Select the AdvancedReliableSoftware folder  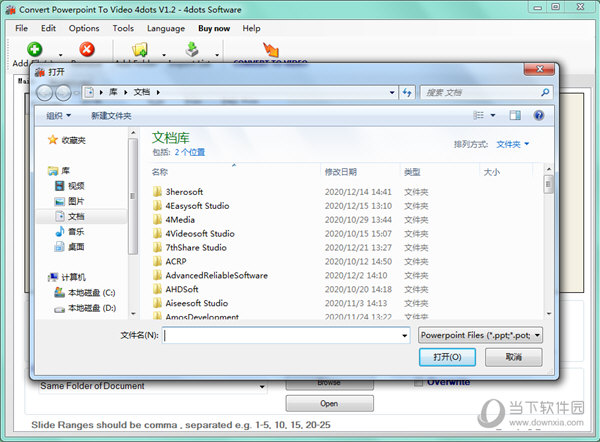pos(210,276)
